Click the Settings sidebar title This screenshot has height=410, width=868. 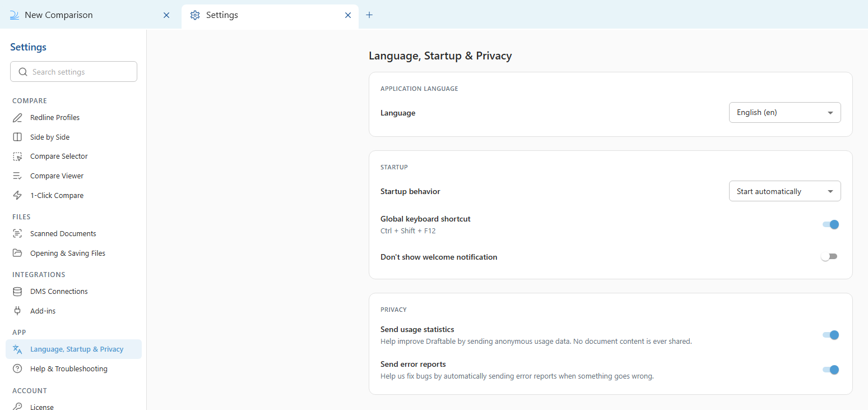(28, 47)
